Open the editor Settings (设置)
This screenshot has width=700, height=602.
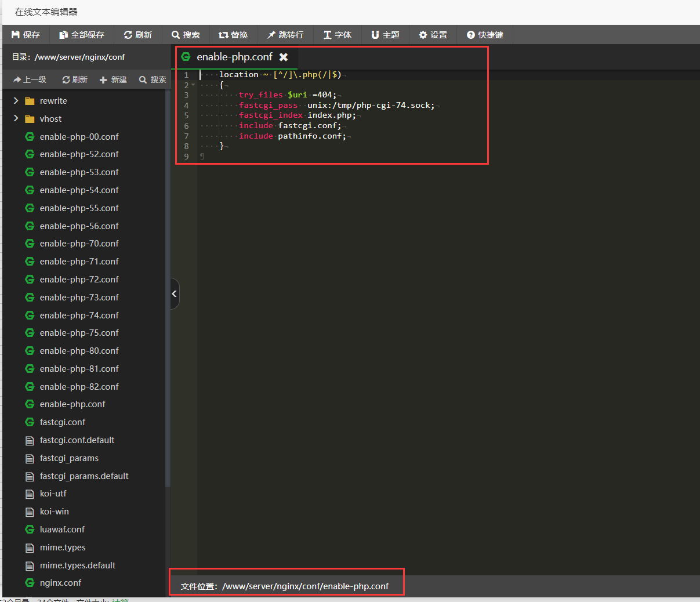[x=433, y=35]
